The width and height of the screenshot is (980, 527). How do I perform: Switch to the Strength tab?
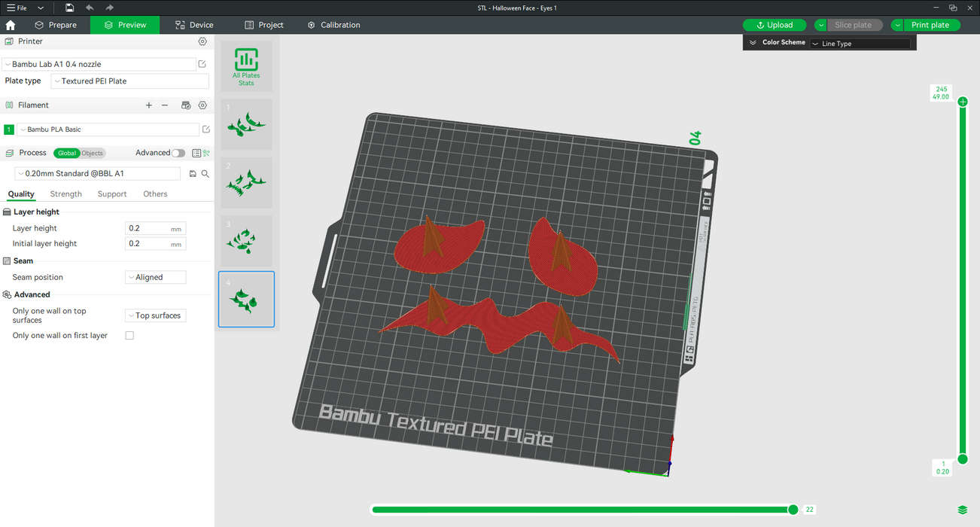(x=66, y=194)
